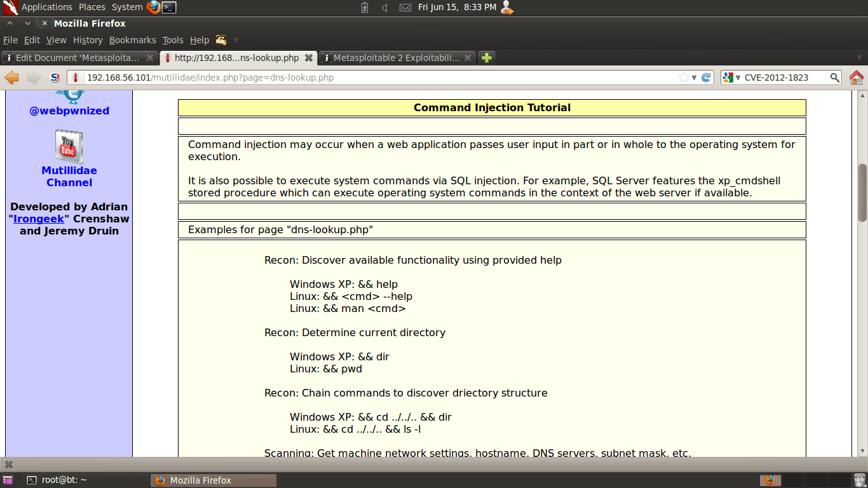The width and height of the screenshot is (868, 488).
Task: Open the Irongeek link in sidebar
Action: coord(38,219)
